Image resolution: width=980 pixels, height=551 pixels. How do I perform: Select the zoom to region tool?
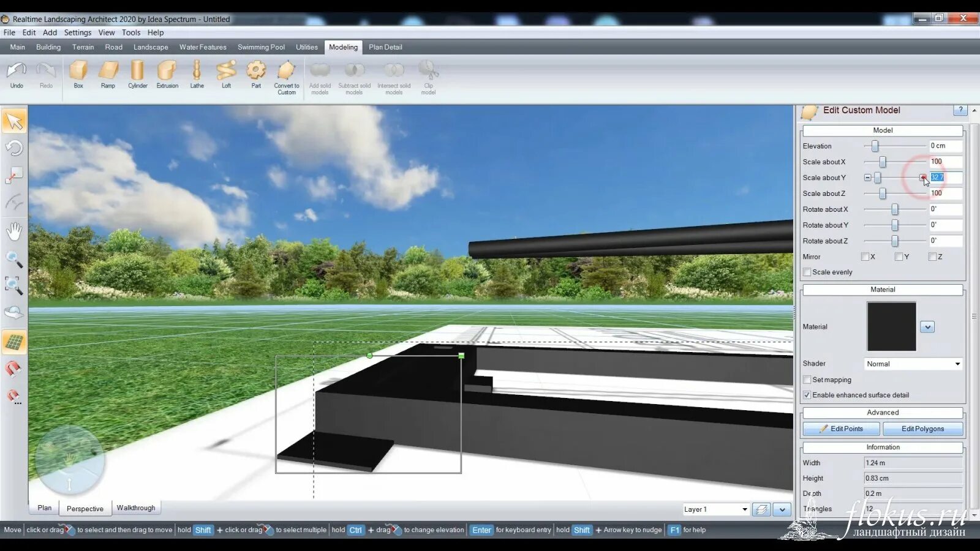click(x=14, y=285)
